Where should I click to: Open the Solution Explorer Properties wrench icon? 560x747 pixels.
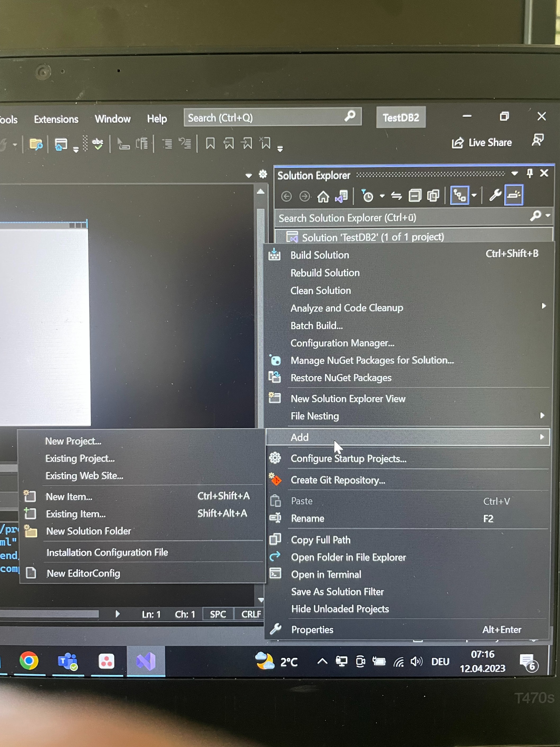(495, 195)
